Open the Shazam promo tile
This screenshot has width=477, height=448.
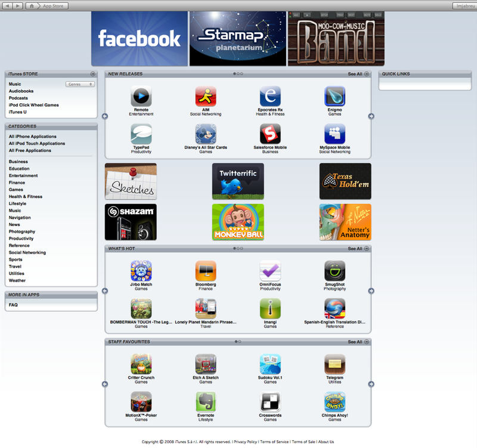pyautogui.click(x=131, y=222)
